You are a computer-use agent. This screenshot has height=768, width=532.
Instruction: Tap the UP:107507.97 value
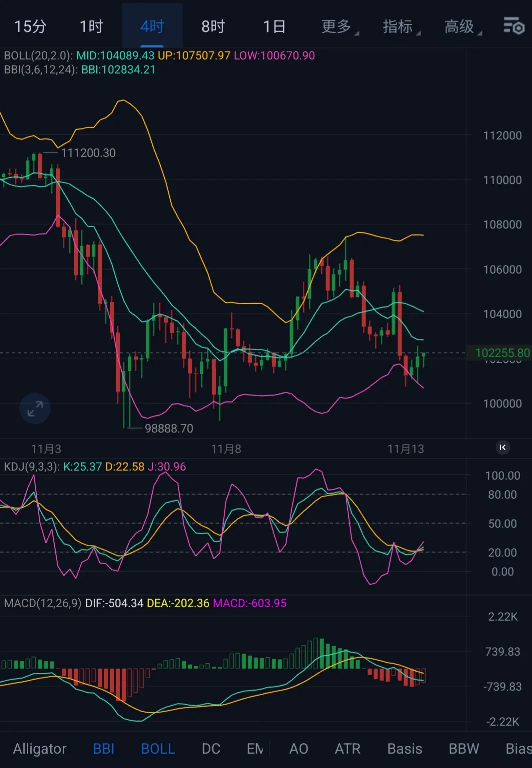[x=194, y=55]
